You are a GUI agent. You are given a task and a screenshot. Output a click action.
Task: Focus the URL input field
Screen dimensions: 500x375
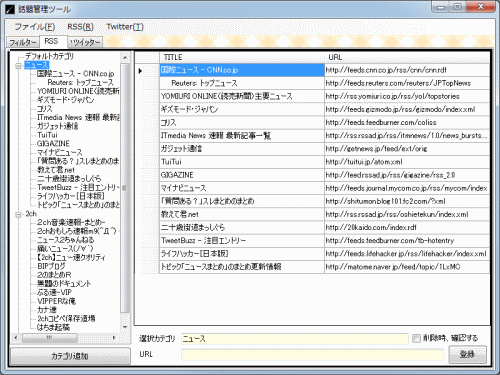[312, 354]
